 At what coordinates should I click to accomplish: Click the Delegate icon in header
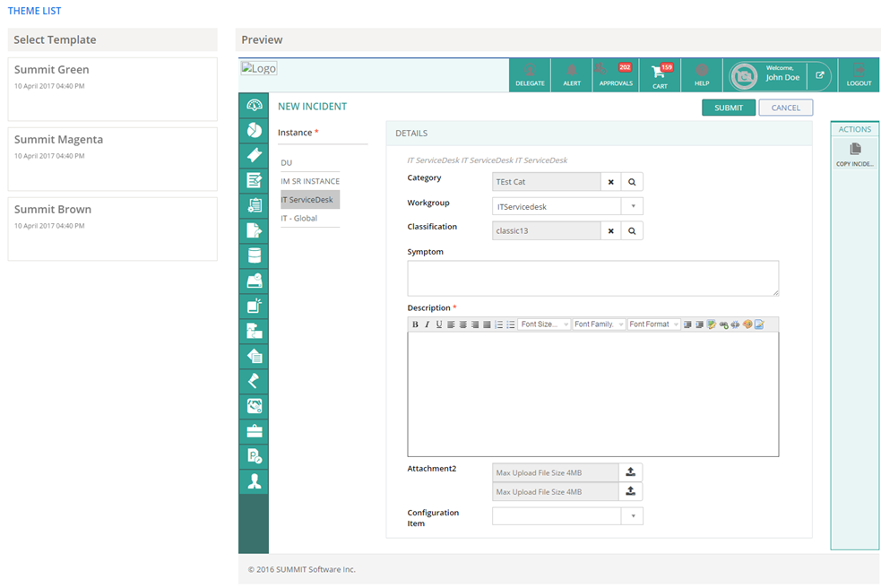click(x=530, y=73)
